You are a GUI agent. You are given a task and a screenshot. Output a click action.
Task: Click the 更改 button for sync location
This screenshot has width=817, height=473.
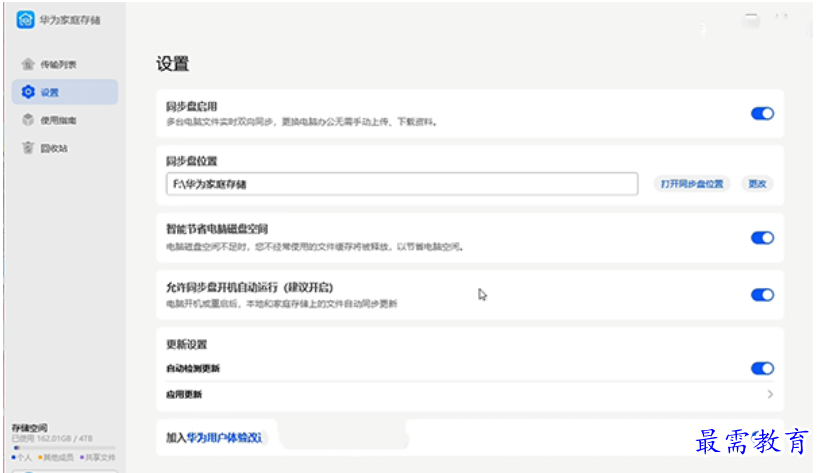757,184
